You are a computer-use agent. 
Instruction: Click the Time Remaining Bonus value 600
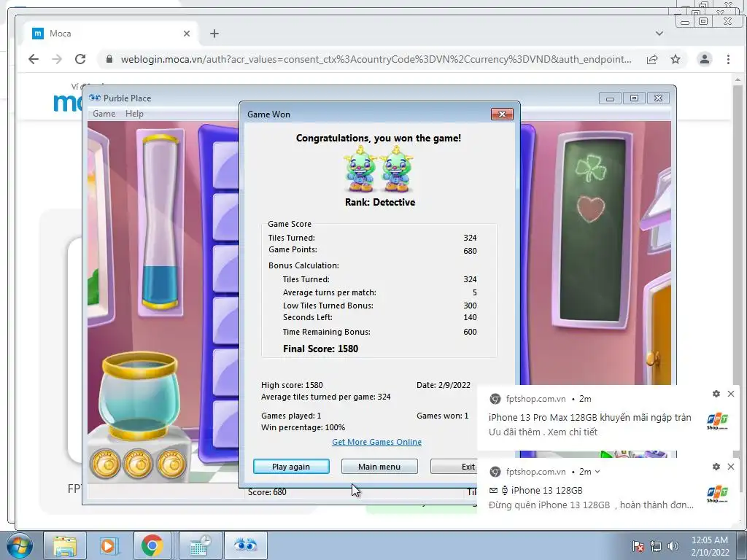coord(470,332)
